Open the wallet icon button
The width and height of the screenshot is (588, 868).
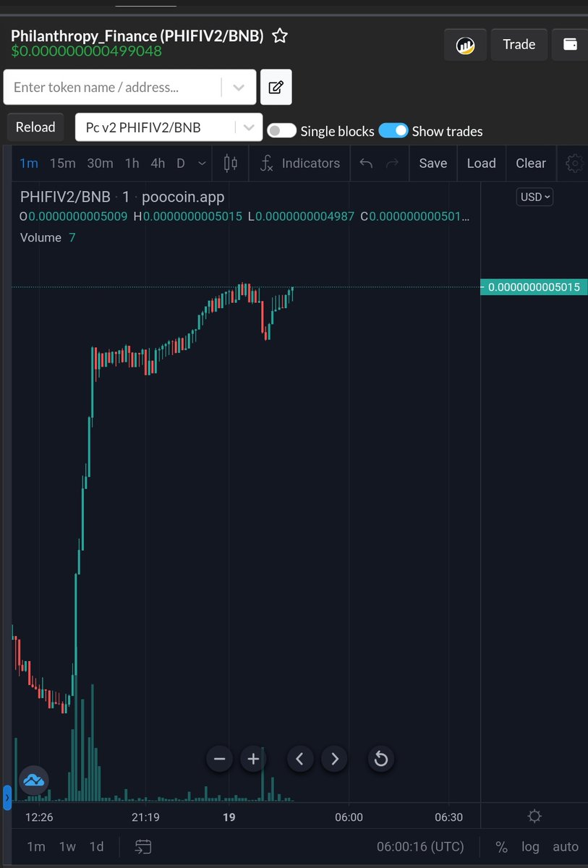(570, 44)
